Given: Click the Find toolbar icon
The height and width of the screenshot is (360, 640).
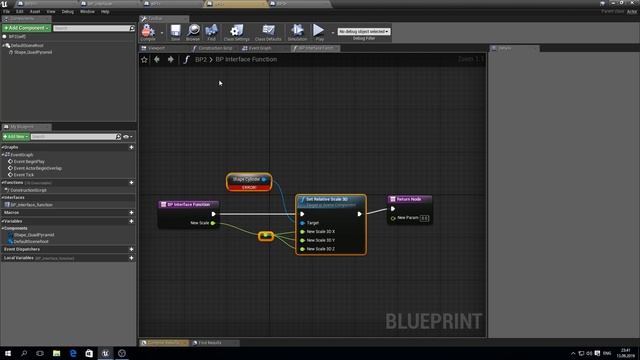Looking at the screenshot, I should click(211, 31).
